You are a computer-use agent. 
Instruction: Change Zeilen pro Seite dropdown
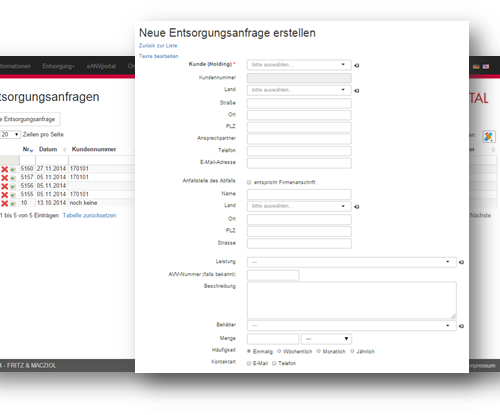(x=10, y=134)
